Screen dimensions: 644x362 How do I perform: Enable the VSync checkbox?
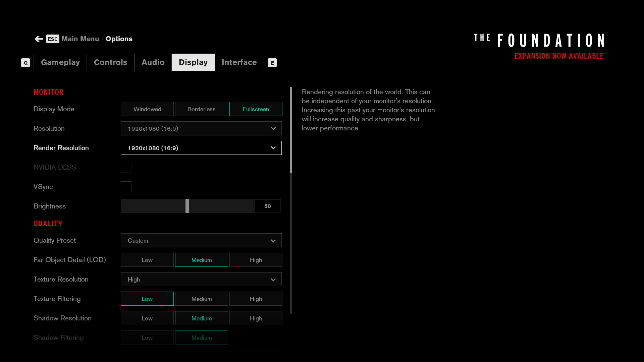point(126,187)
